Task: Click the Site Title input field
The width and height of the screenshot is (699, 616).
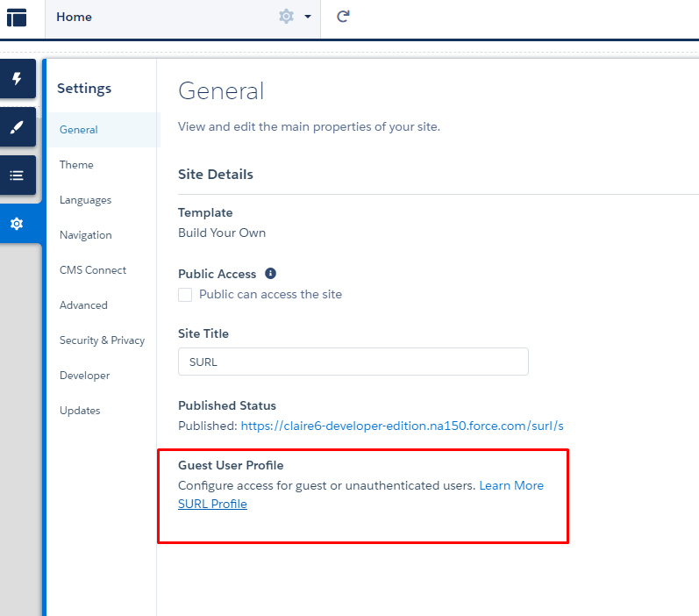Action: pyautogui.click(x=353, y=362)
